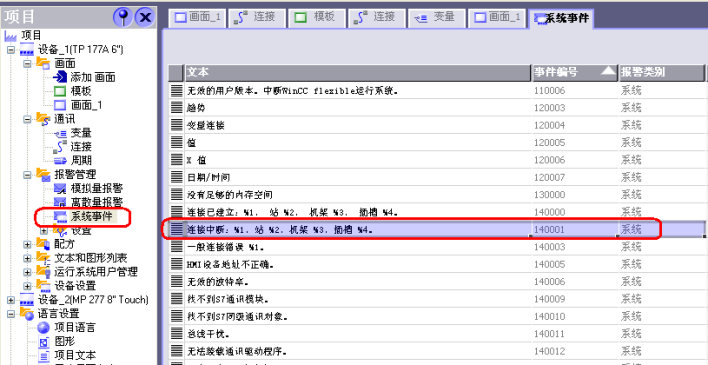Image resolution: width=708 pixels, height=365 pixels.
Task: Switch to the second 画面_1 tab
Action: coord(497,18)
